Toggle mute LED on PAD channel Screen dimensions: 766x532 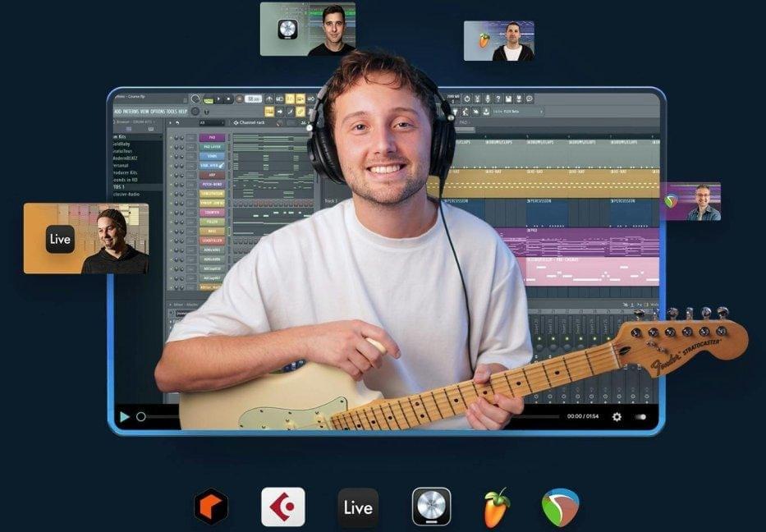point(171,138)
